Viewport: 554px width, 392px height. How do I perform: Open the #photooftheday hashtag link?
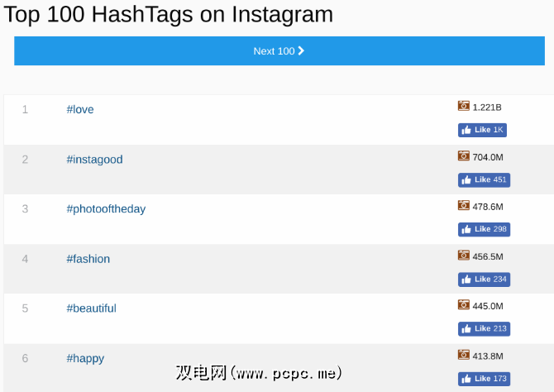106,208
